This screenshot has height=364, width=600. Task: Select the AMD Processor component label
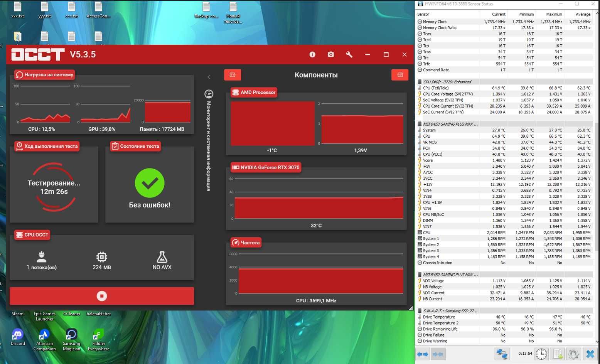click(254, 93)
